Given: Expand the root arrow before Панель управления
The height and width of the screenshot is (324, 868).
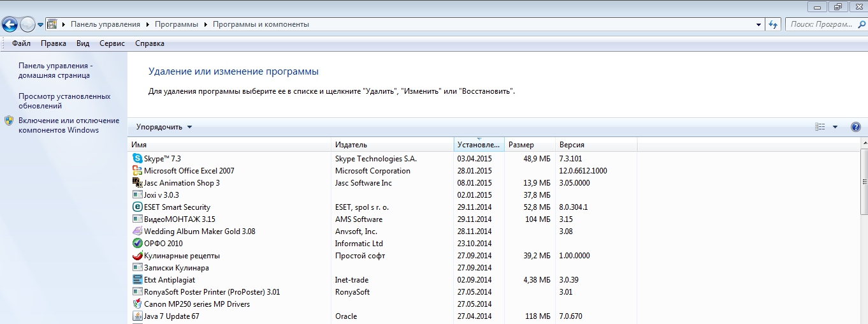Looking at the screenshot, I should point(64,24).
